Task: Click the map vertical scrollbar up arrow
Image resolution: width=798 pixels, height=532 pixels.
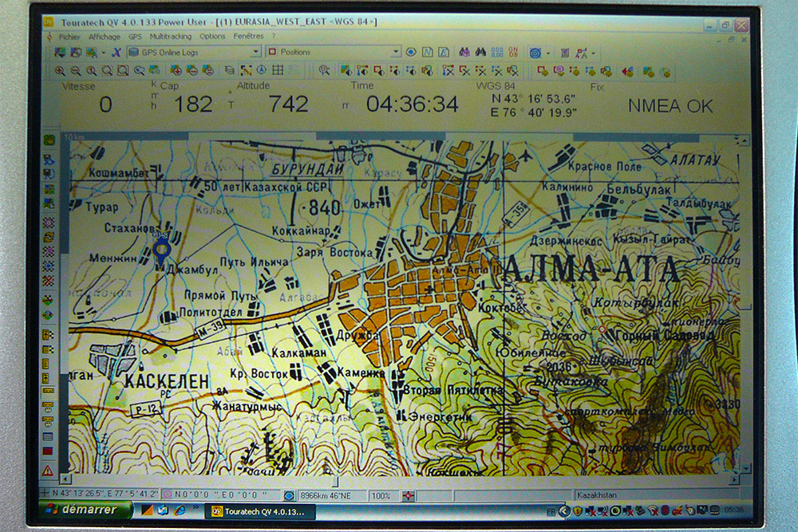Action: (745, 140)
